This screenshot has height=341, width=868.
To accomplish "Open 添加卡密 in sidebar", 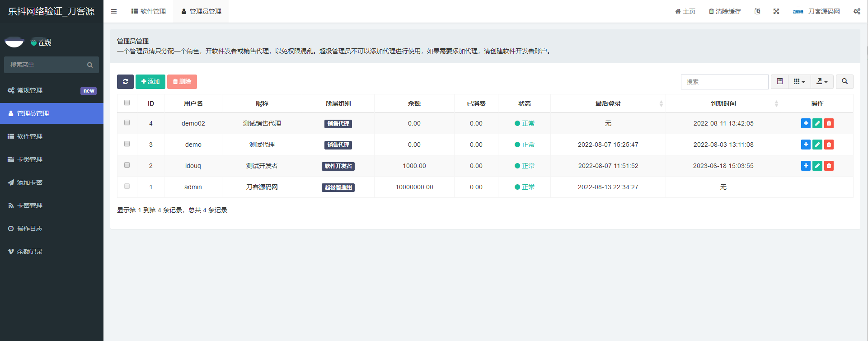I will 52,182.
